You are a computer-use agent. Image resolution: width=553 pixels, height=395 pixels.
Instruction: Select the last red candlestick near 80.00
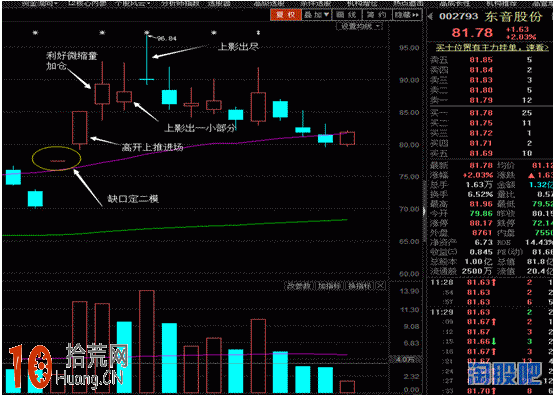click(347, 138)
